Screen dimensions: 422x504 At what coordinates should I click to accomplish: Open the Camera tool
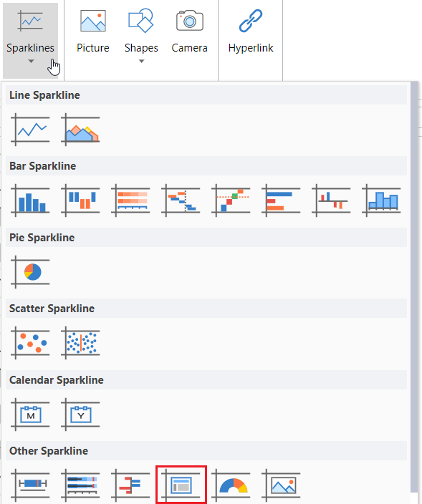point(189,32)
